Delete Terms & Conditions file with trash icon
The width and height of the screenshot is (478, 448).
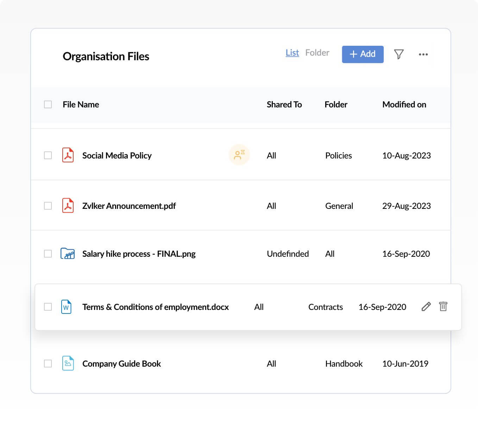(x=443, y=306)
